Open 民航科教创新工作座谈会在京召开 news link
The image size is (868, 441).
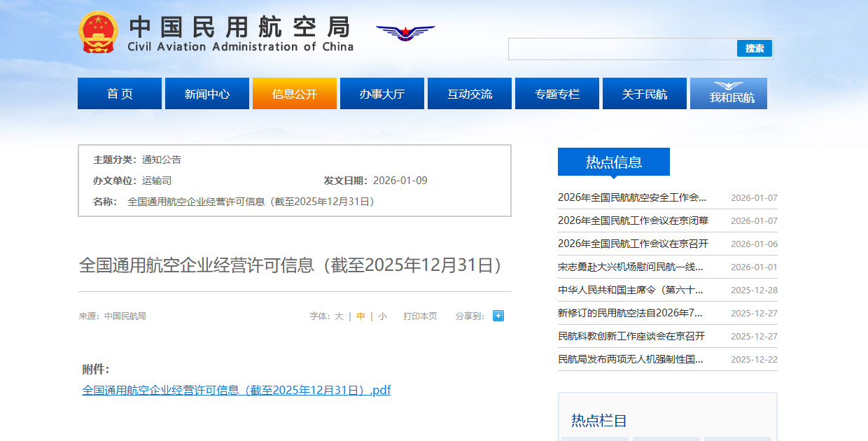click(631, 336)
